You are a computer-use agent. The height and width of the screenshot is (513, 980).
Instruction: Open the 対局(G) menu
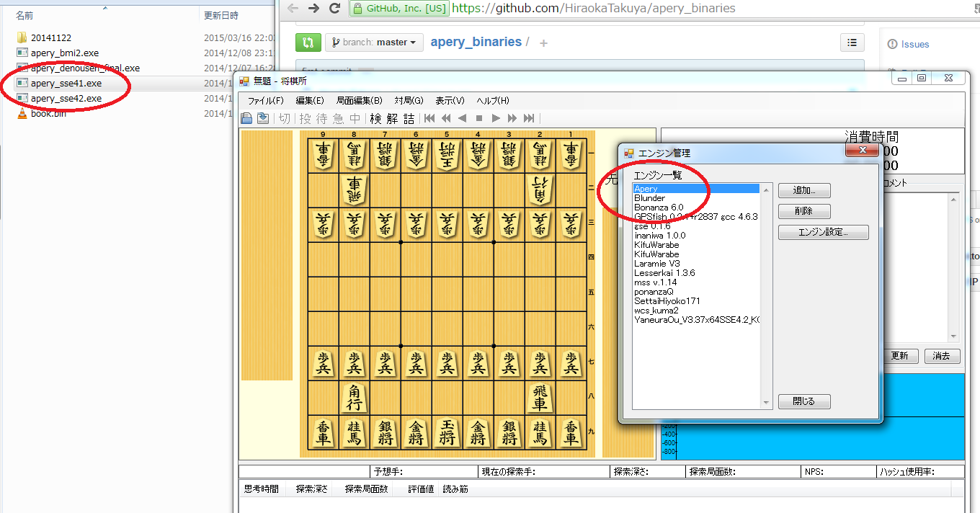coord(409,101)
